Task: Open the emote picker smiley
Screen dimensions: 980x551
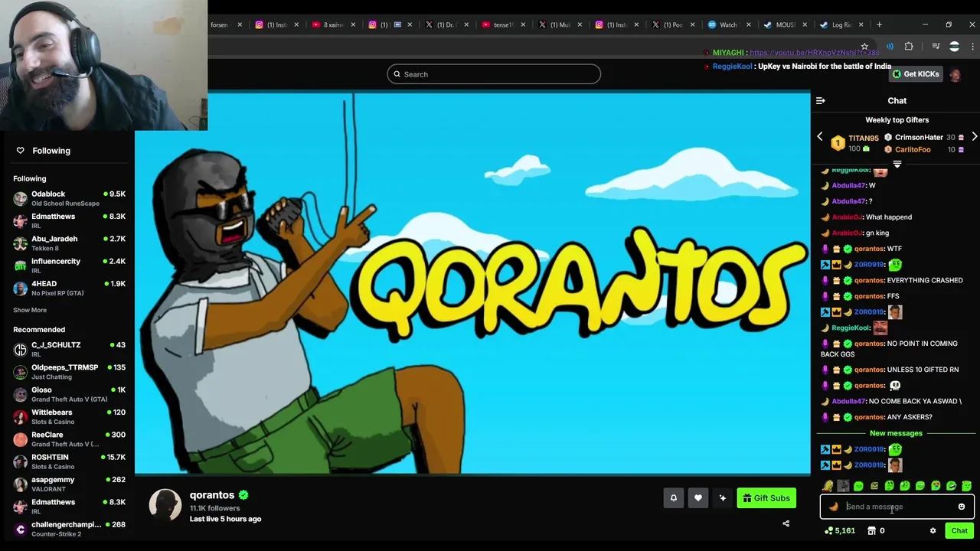Action: point(962,507)
